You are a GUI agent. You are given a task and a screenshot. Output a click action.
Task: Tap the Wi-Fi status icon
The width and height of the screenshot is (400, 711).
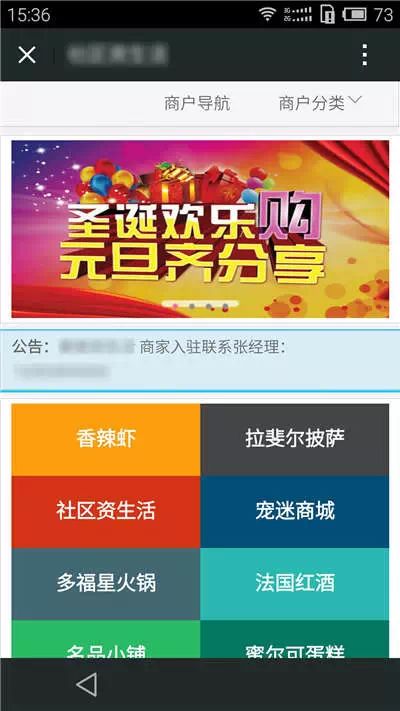point(268,15)
